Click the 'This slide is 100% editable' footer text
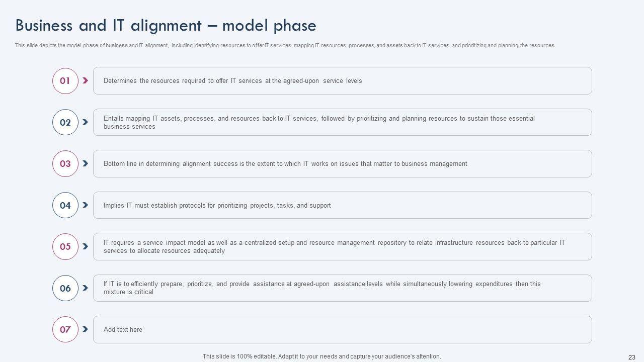This screenshot has width=644, height=362. [x=321, y=356]
